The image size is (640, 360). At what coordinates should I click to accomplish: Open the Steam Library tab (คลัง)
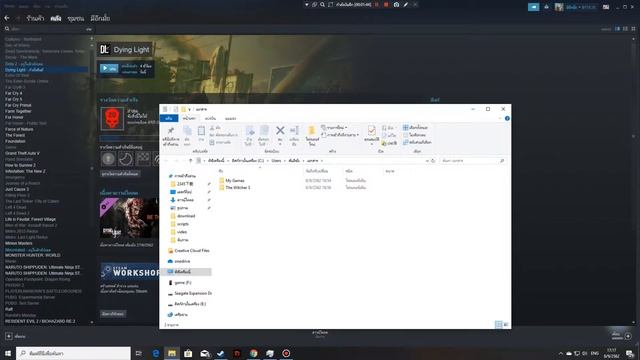click(56, 18)
